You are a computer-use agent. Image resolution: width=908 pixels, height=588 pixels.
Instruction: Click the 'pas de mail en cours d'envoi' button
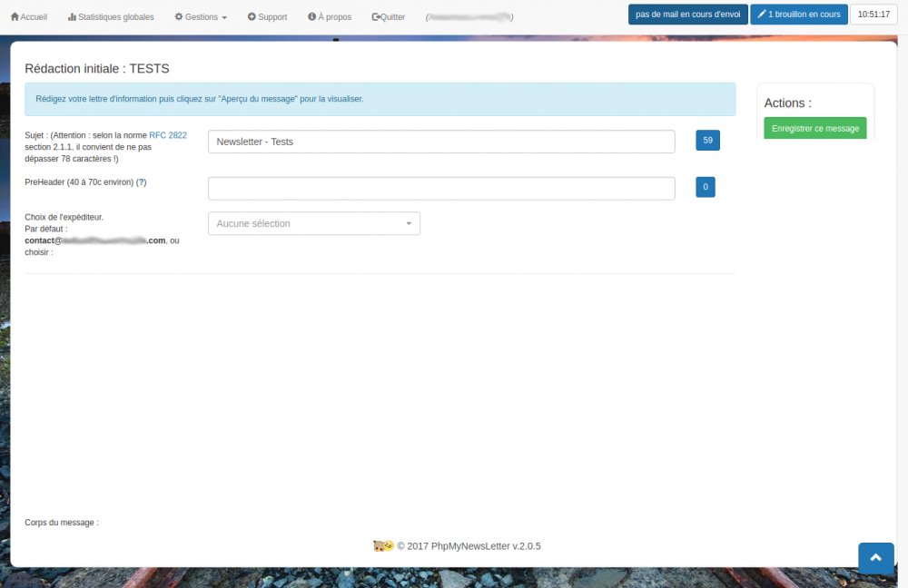pyautogui.click(x=688, y=15)
